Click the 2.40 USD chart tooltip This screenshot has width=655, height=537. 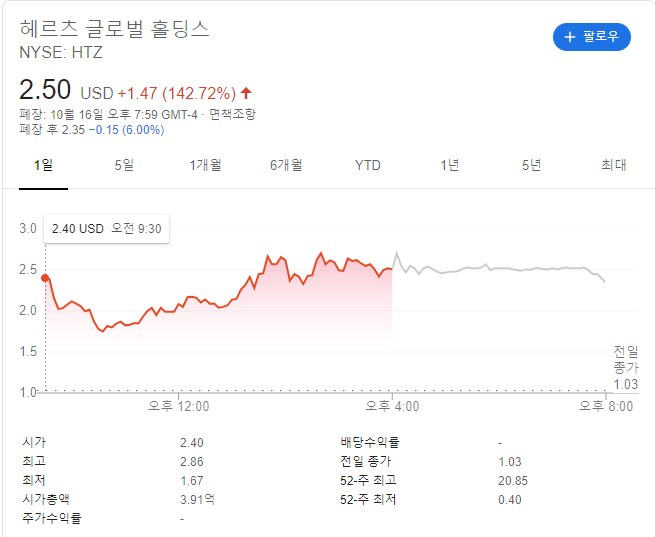(106, 229)
